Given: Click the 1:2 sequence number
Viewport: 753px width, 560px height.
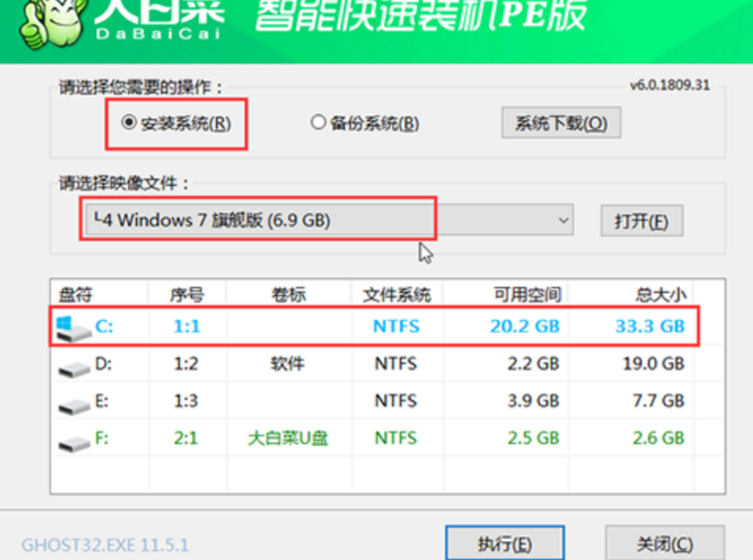Looking at the screenshot, I should click(186, 364).
